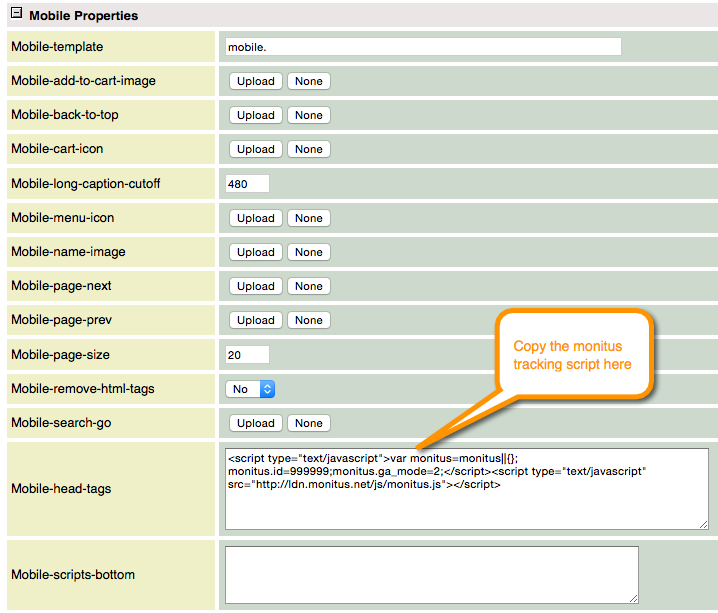The height and width of the screenshot is (613, 718).
Task: Click the Mobile-scripts-bottom label
Action: pyautogui.click(x=73, y=575)
